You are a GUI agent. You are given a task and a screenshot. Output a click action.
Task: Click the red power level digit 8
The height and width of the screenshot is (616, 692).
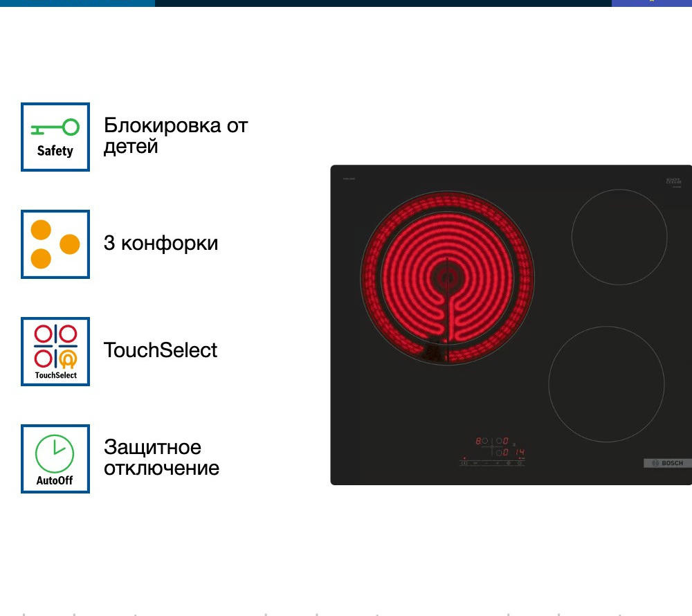pyautogui.click(x=478, y=441)
